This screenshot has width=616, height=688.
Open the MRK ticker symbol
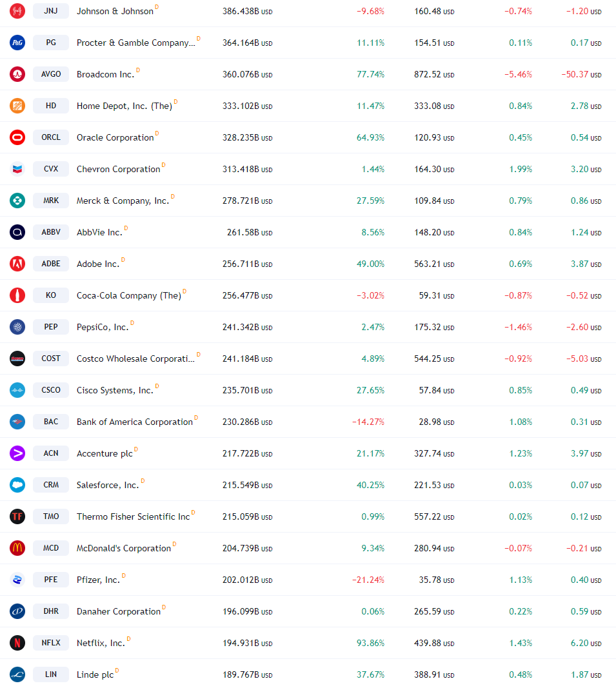[51, 201]
